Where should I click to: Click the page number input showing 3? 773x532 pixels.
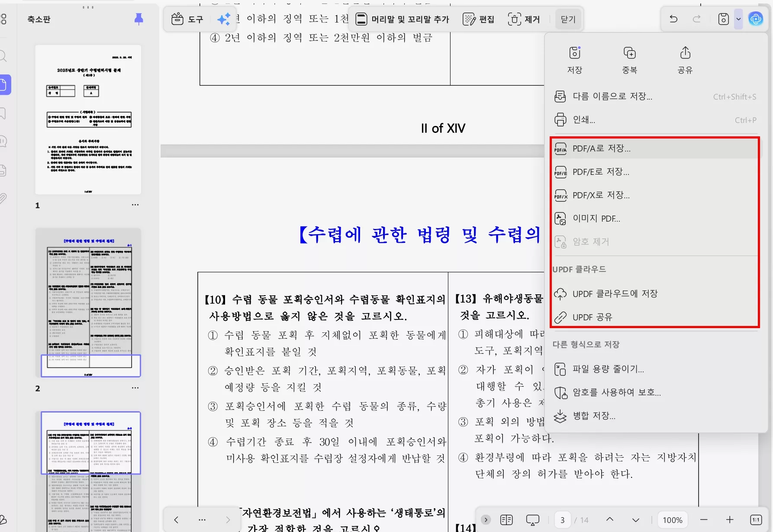562,519
